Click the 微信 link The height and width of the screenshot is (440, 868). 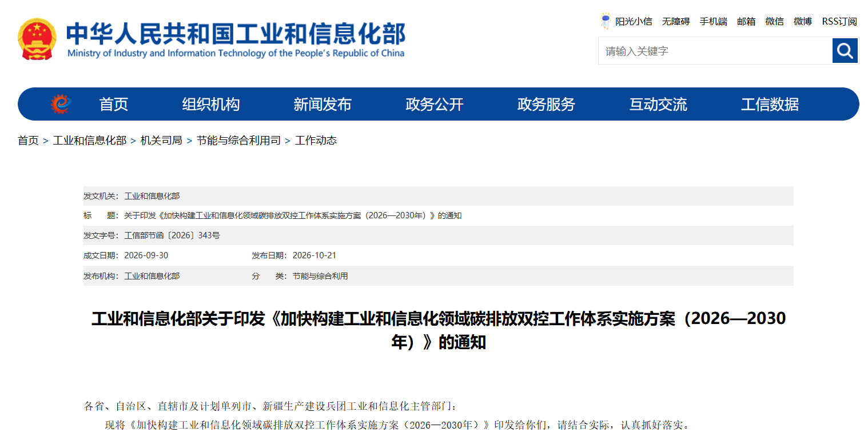(775, 21)
